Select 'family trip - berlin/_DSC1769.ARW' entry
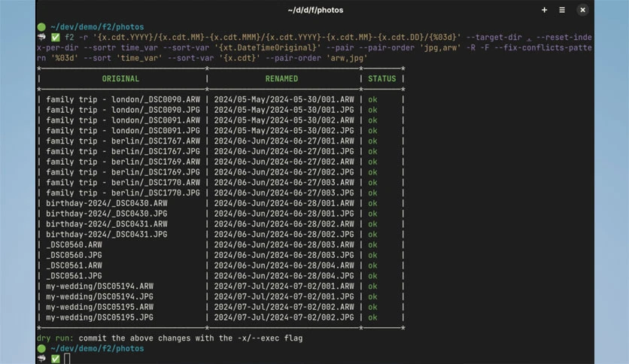Screen dimensions: 629x364 (123, 162)
